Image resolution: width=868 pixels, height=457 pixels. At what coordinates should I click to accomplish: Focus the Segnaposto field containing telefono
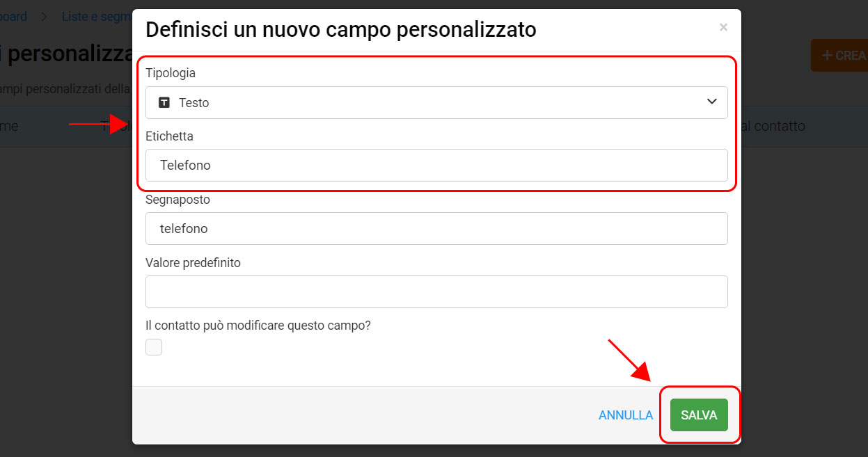point(436,228)
